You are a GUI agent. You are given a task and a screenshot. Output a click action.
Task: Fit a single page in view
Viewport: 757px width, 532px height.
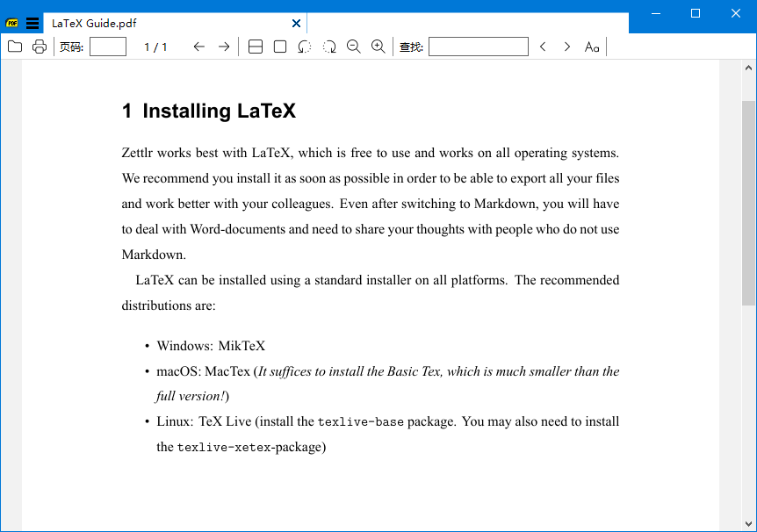click(280, 47)
